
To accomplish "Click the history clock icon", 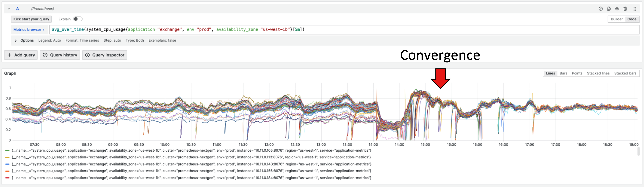I will click(45, 55).
